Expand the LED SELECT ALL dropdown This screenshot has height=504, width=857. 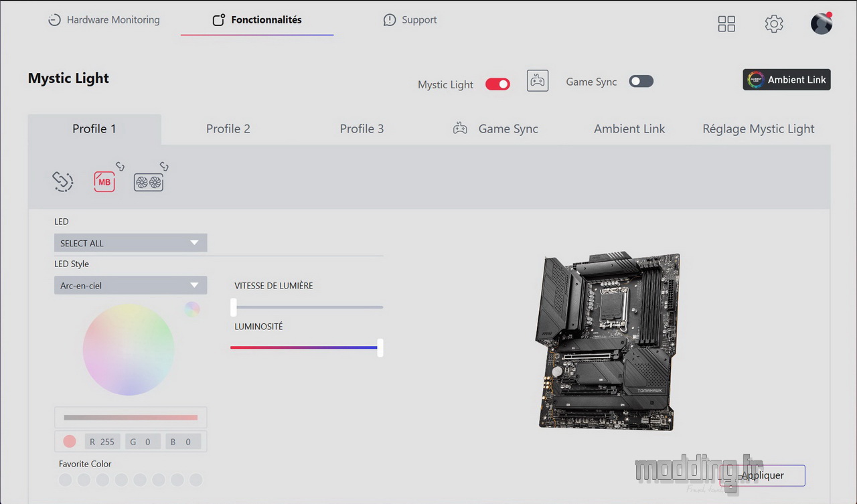(x=131, y=243)
